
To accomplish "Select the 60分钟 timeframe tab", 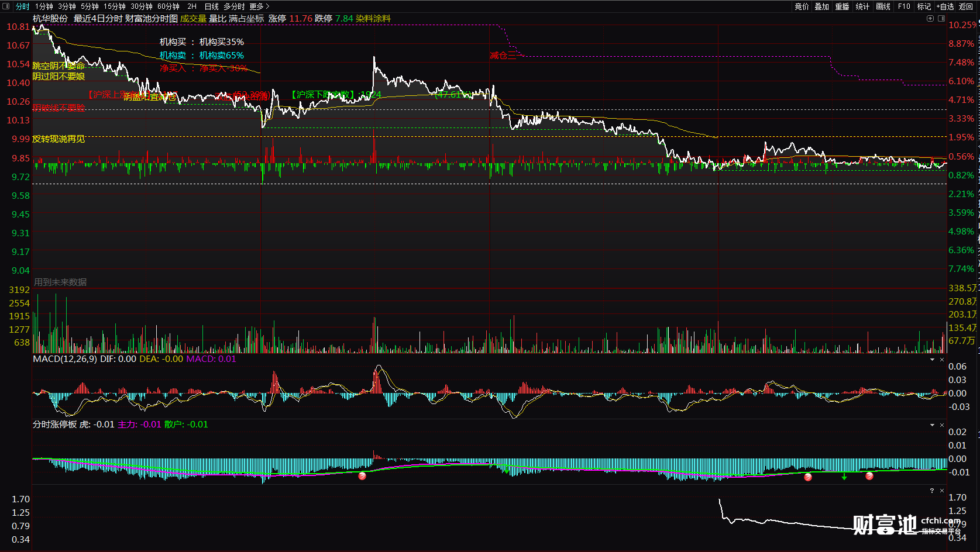I will click(169, 6).
